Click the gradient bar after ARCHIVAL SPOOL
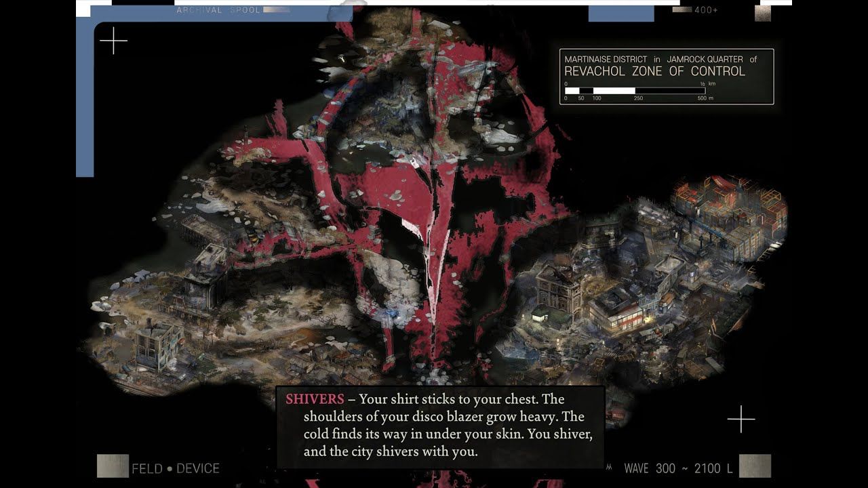This screenshot has width=868, height=488. coord(276,10)
